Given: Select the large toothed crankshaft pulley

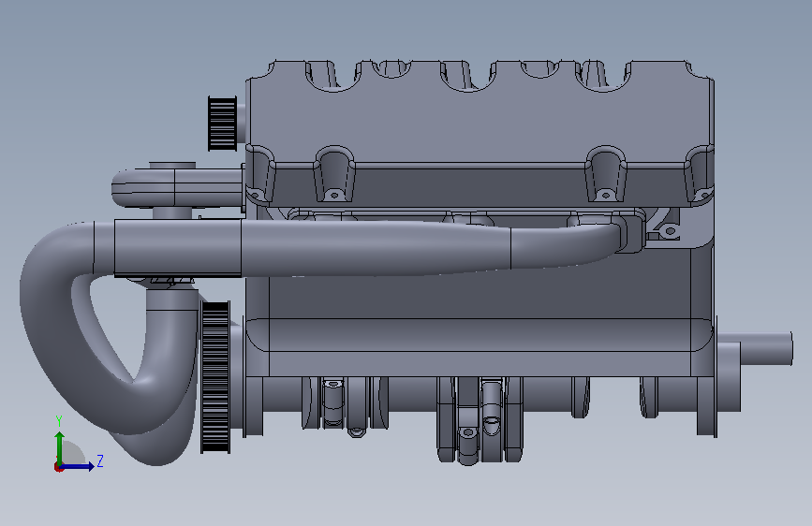Looking at the screenshot, I should pyautogui.click(x=214, y=377).
